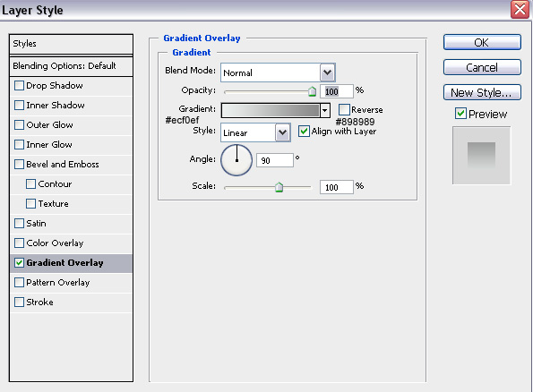Tick the Inner Glow checkbox
This screenshot has height=392, width=533.
click(x=19, y=144)
